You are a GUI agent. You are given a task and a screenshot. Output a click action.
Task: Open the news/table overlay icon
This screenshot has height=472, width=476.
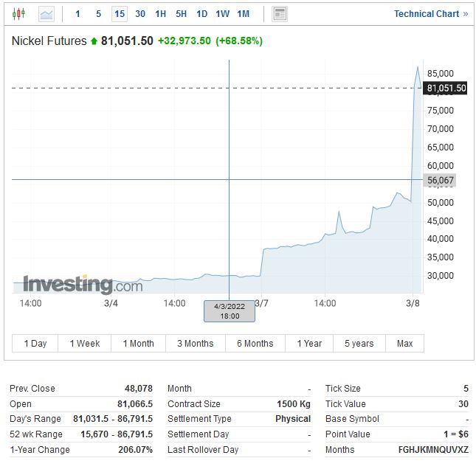pyautogui.click(x=280, y=14)
